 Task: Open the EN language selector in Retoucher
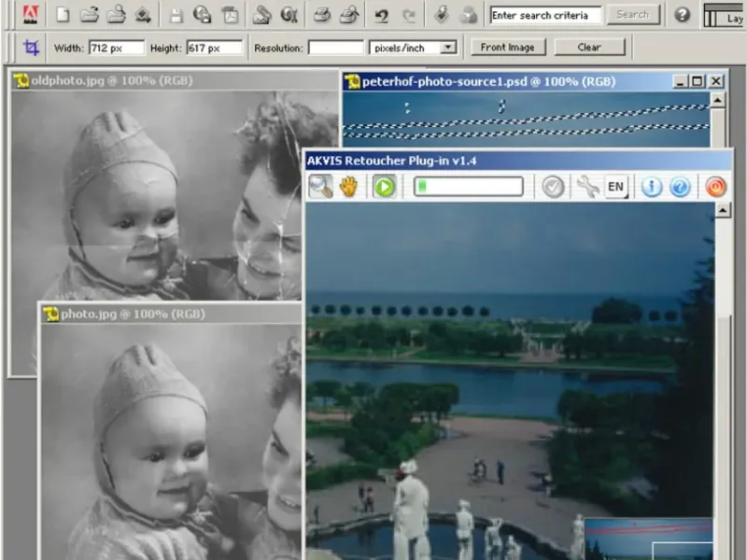(x=615, y=187)
